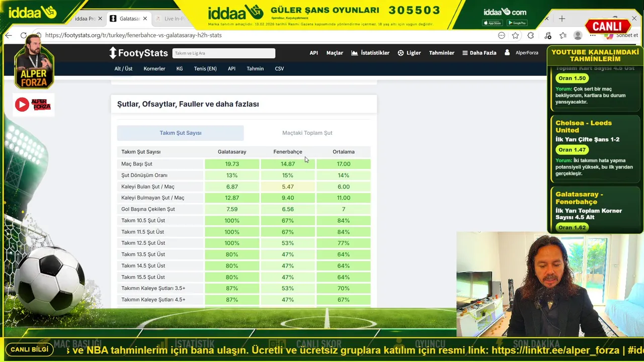Reload the page with the refresh icon
This screenshot has width=644, height=362.
point(23,35)
